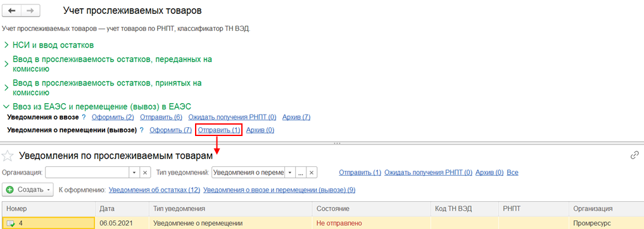Open Оформить (2) link for import notices
The width and height of the screenshot is (644, 229).
point(113,118)
